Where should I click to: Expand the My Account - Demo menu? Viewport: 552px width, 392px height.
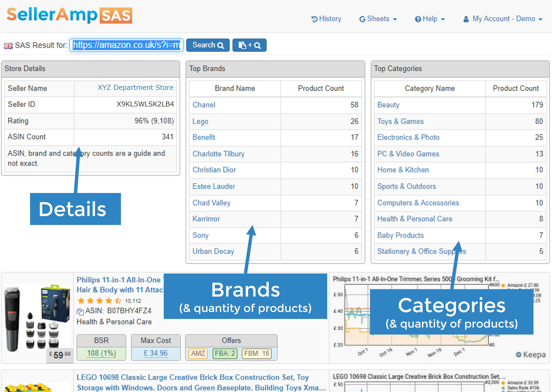point(503,19)
